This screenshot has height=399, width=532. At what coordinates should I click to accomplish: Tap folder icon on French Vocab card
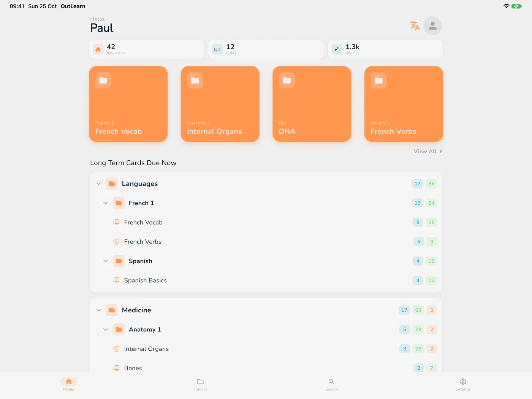click(x=103, y=81)
